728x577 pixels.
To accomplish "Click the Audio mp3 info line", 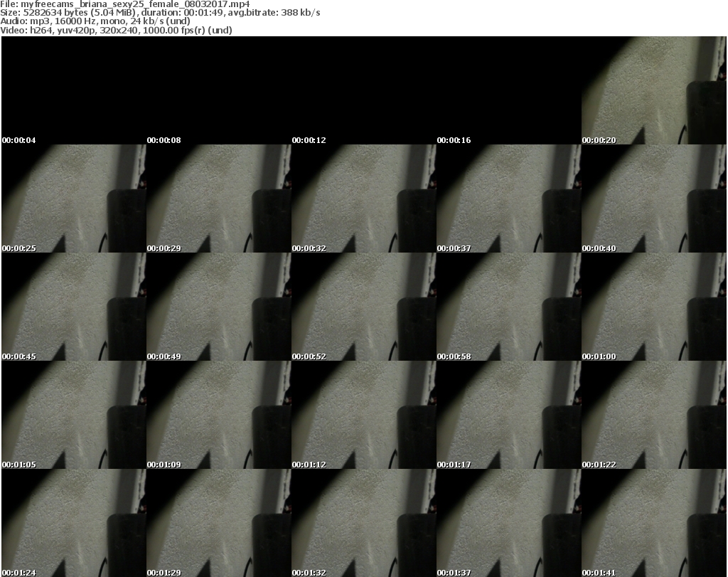I will click(x=95, y=21).
